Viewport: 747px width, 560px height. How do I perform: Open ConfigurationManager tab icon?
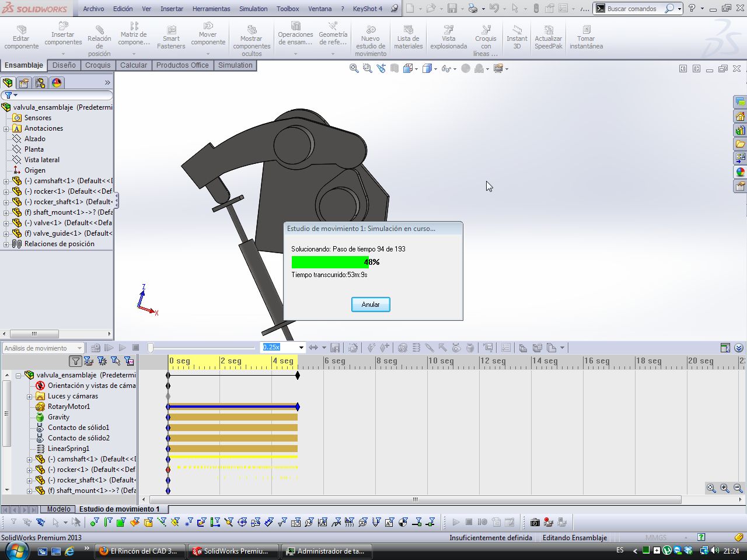pos(40,83)
